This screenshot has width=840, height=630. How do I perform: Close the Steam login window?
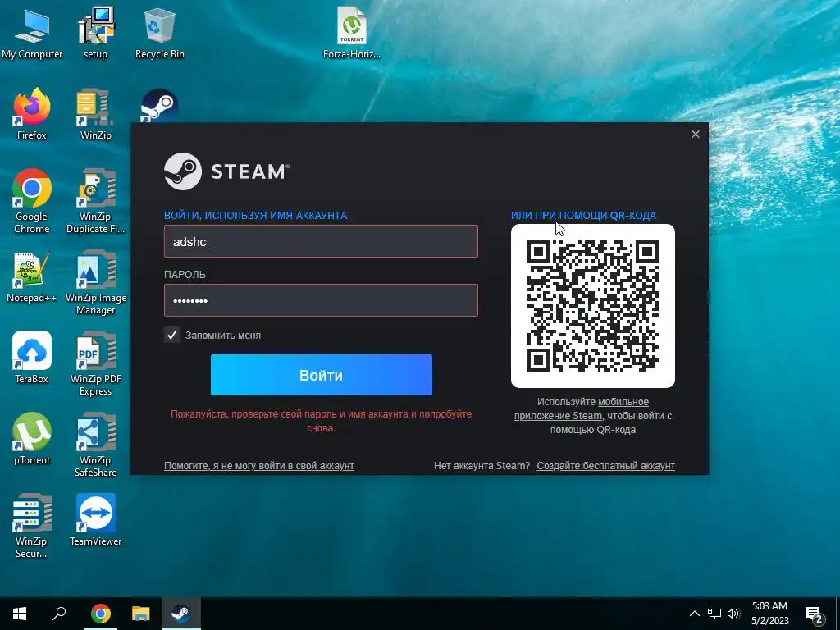click(696, 134)
